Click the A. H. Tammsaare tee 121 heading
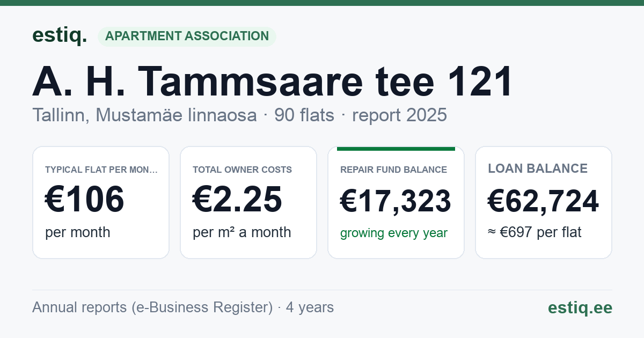The width and height of the screenshot is (644, 338). [x=273, y=82]
